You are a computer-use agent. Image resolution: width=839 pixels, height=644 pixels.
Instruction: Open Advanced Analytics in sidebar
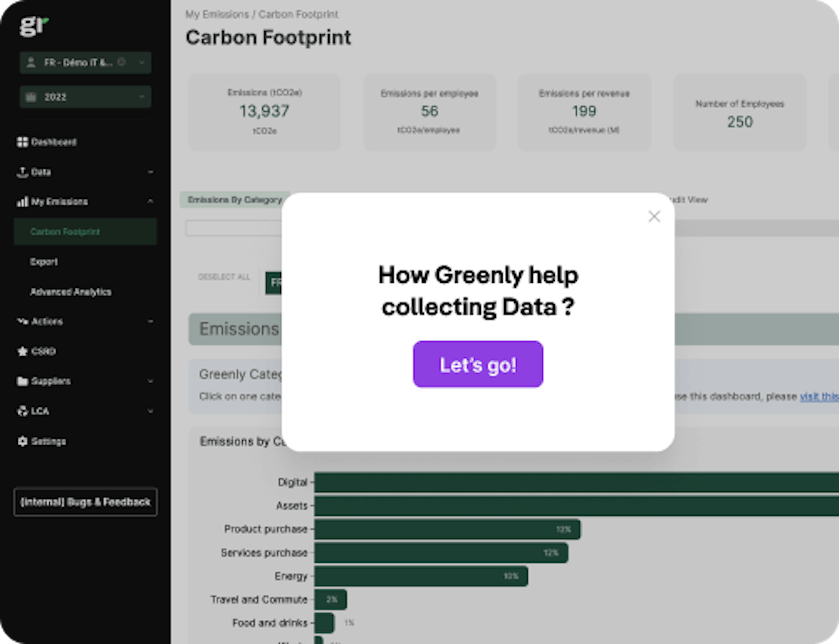(70, 292)
